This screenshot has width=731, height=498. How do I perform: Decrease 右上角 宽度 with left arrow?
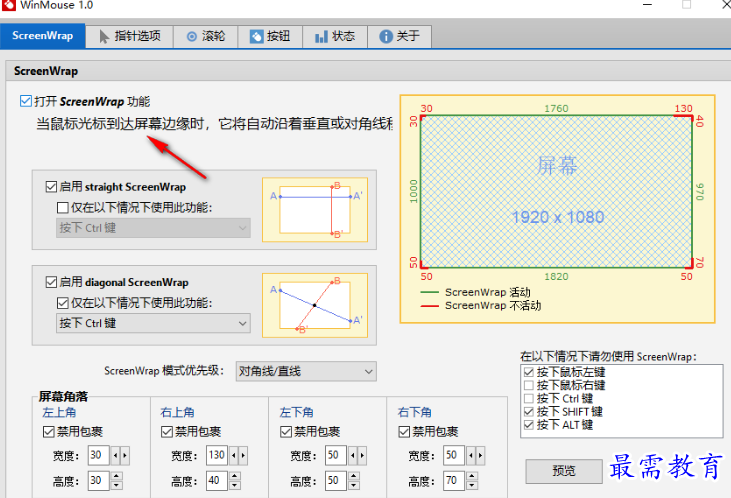[x=234, y=456]
